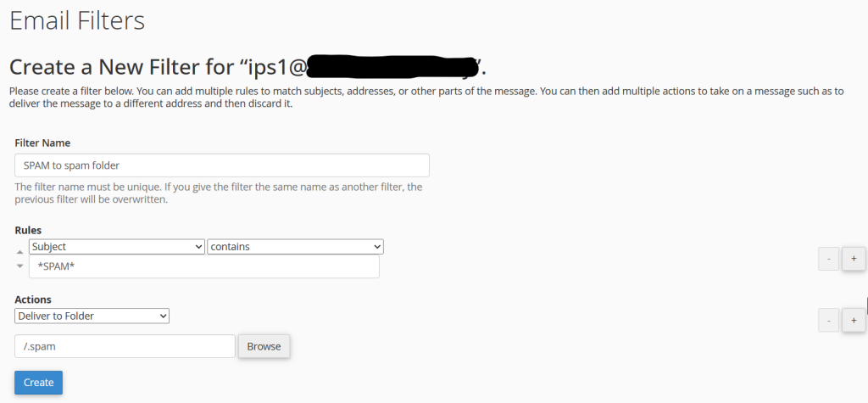Open the Deliver to Folder action dropdown
Viewport: 868px width, 403px height.
pos(92,316)
